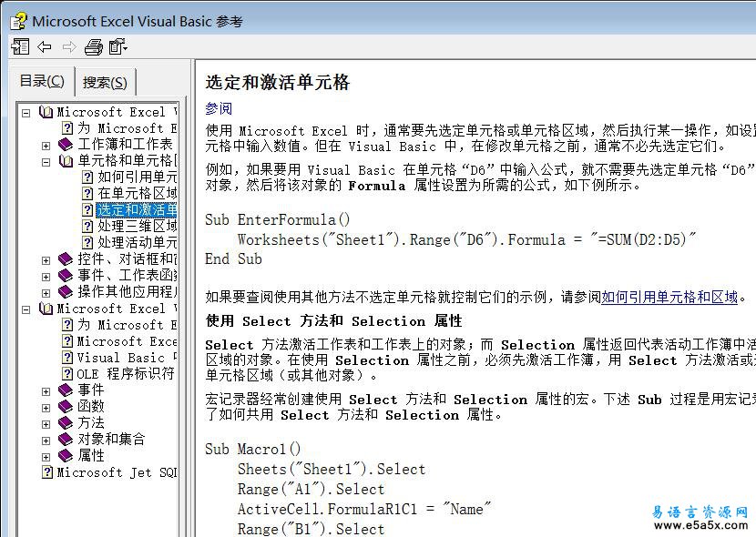Viewport: 756px width, 537px height.
Task: Go back with the left arrow icon
Action: pyautogui.click(x=45, y=46)
